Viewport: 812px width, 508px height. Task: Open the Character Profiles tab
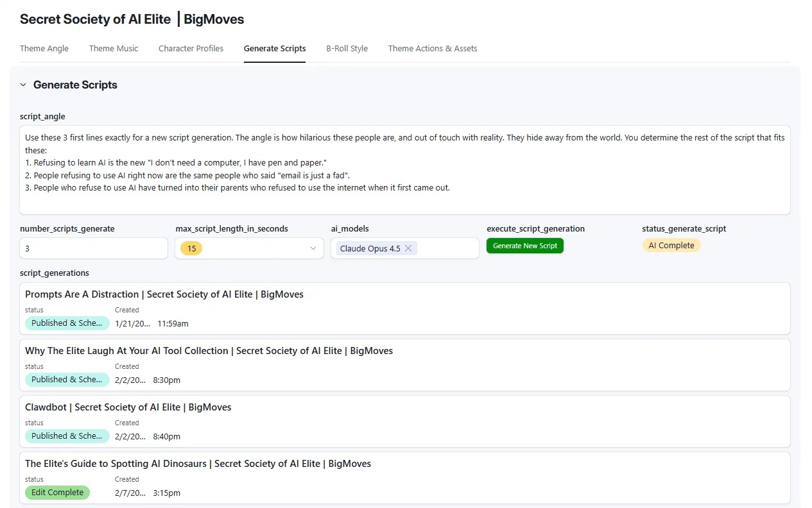point(191,48)
